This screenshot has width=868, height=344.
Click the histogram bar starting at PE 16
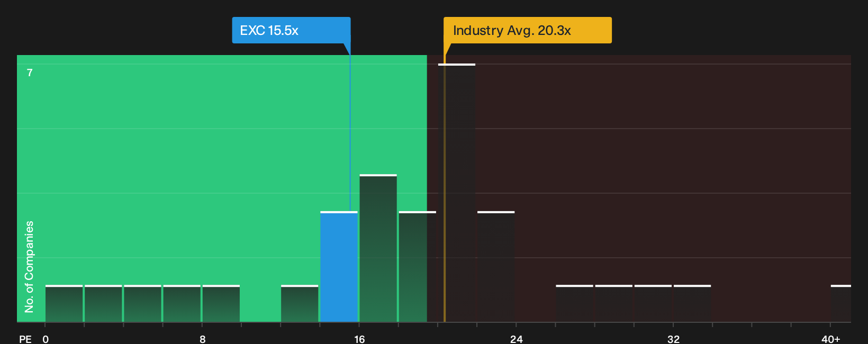coord(378,248)
